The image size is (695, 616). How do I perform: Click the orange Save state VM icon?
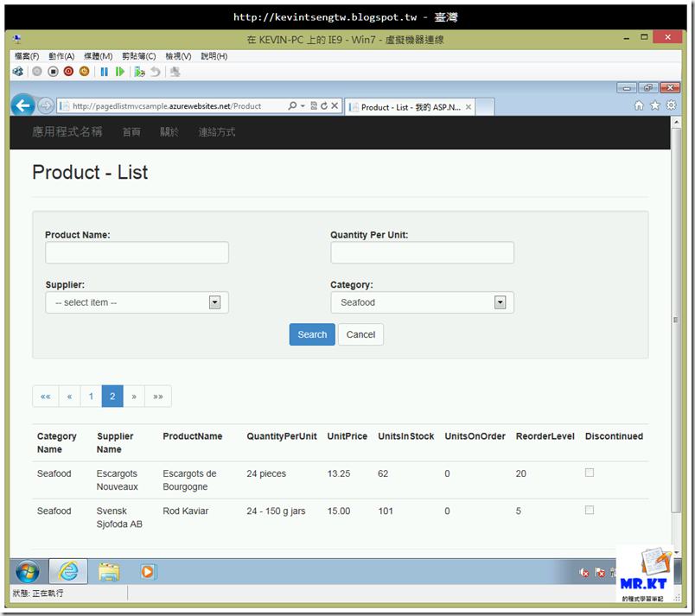(84, 72)
